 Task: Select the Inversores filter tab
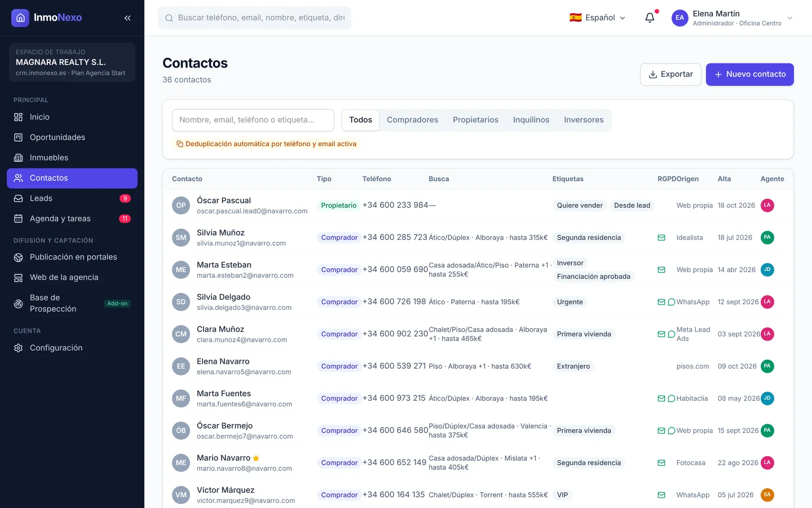[x=584, y=120]
